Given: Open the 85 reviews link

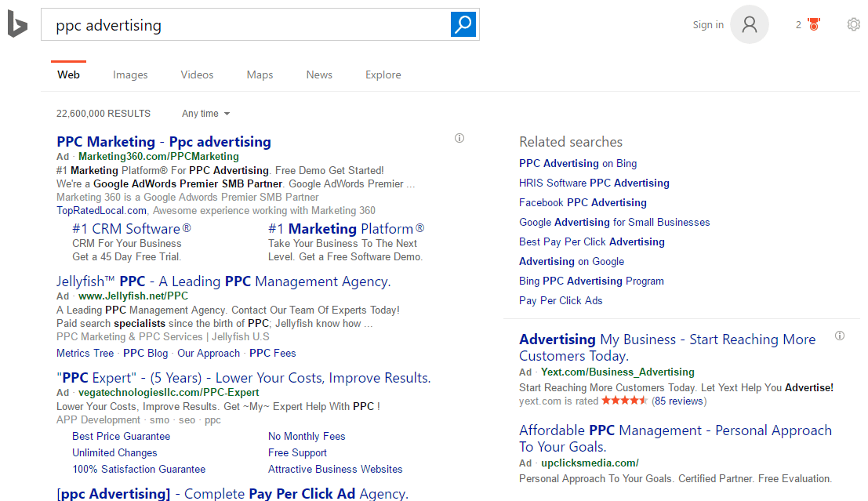Looking at the screenshot, I should click(679, 401).
